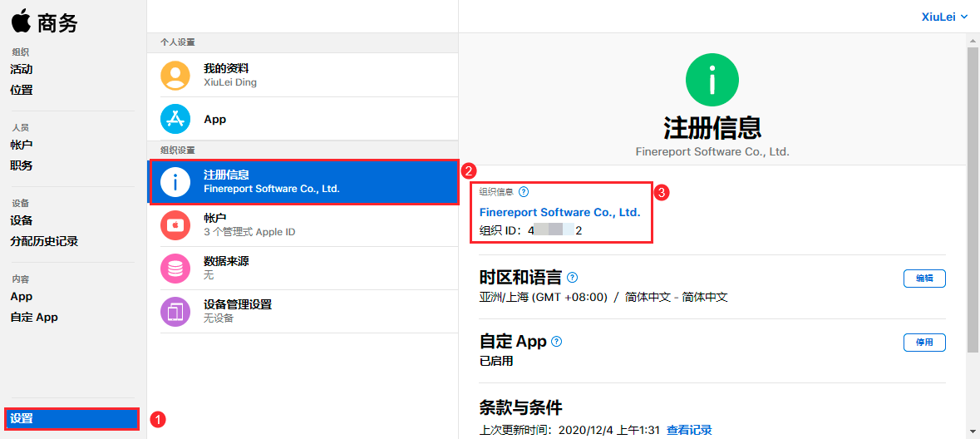Open 职务 in the sidebar
Screen dimensions: 980x439
click(x=22, y=165)
